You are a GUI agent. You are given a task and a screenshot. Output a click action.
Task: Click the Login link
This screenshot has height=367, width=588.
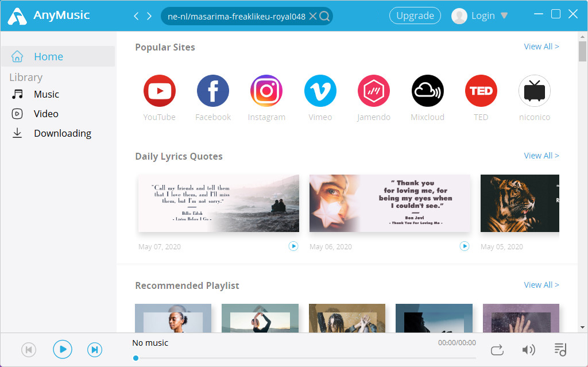point(483,16)
